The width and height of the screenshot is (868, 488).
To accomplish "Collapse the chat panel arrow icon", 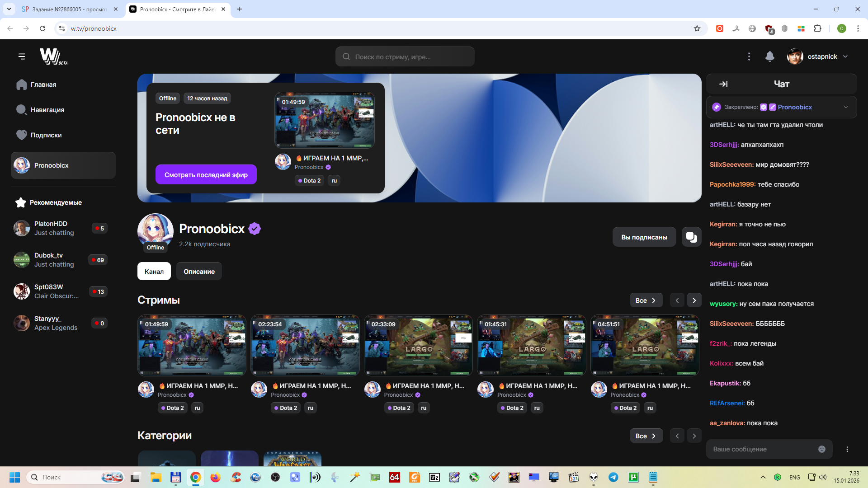I will [x=723, y=84].
